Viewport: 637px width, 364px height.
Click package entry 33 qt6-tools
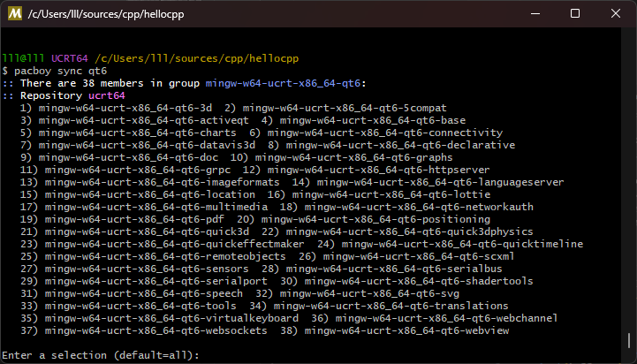click(128, 306)
